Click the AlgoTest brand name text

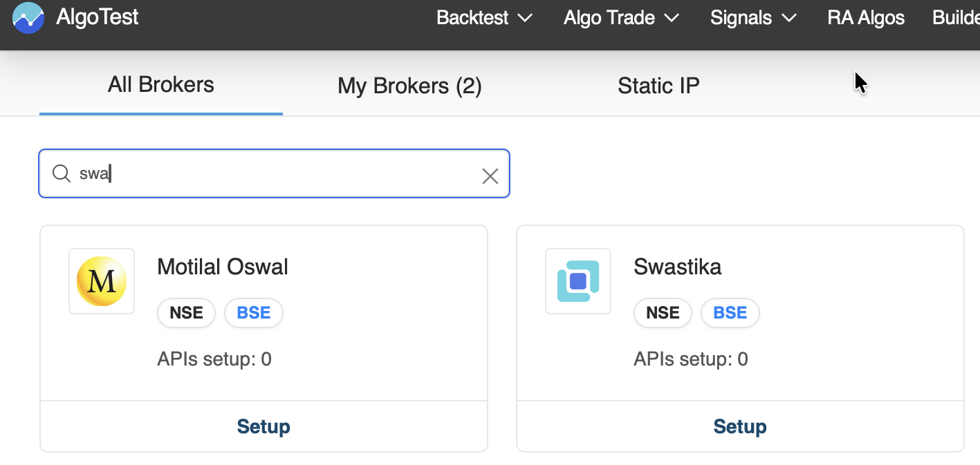click(x=98, y=17)
